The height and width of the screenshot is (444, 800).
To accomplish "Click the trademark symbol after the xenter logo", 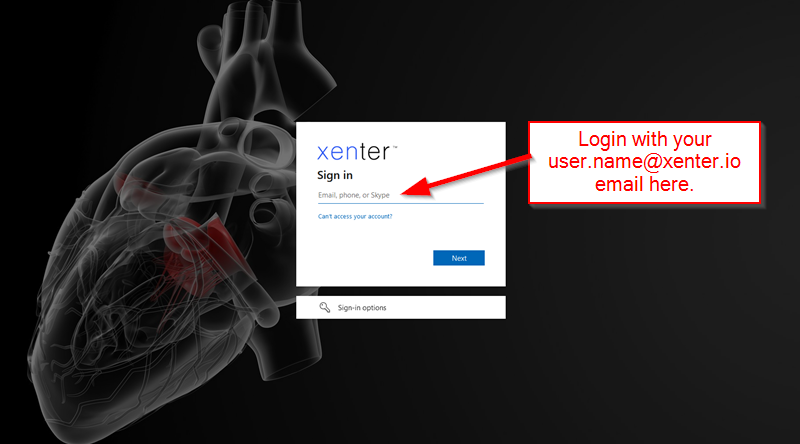I will tap(395, 147).
